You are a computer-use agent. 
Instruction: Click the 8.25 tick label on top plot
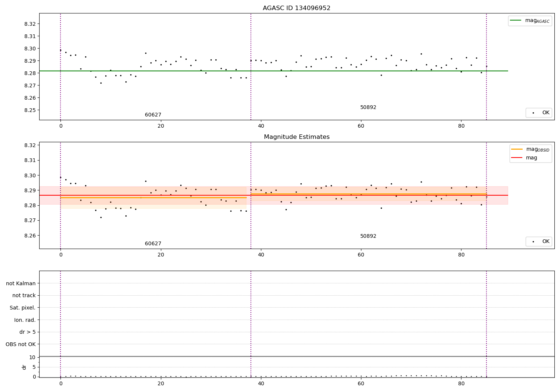(x=30, y=110)
